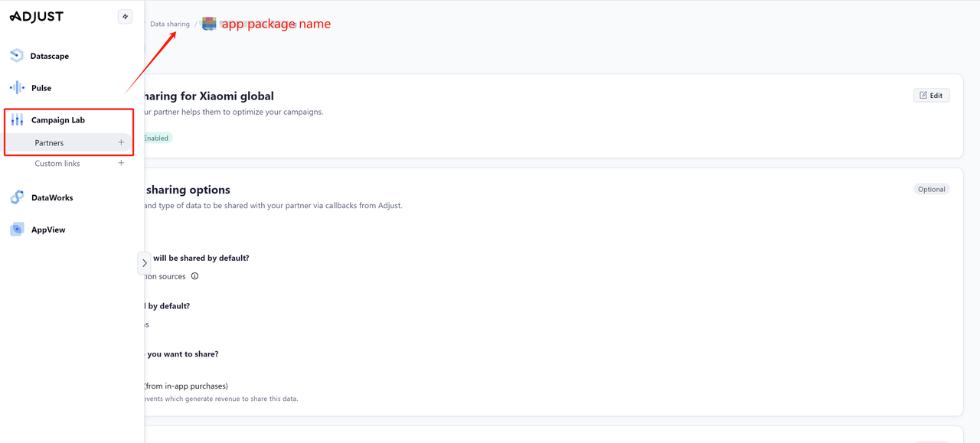This screenshot has width=980, height=443.
Task: Click the green Enabled status badge
Action: pyautogui.click(x=157, y=138)
